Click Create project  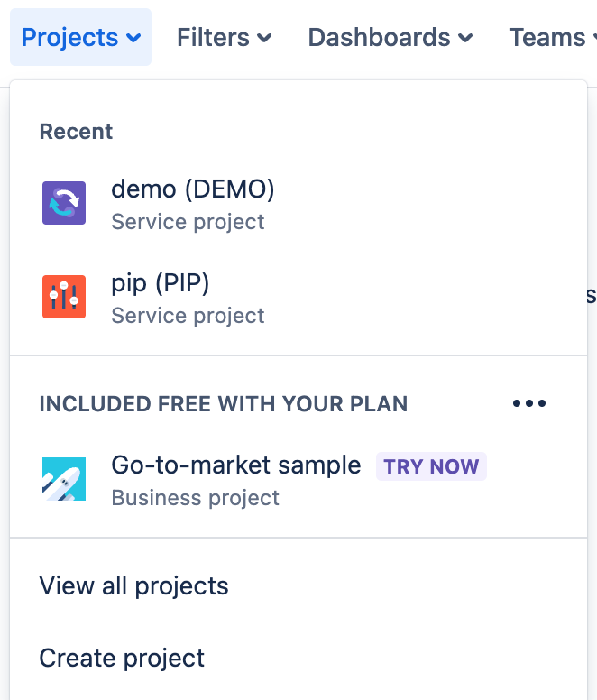(122, 659)
